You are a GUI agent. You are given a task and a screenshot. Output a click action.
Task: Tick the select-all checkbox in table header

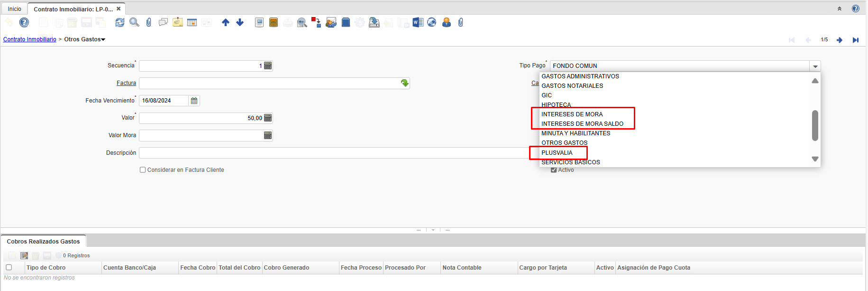click(9, 268)
